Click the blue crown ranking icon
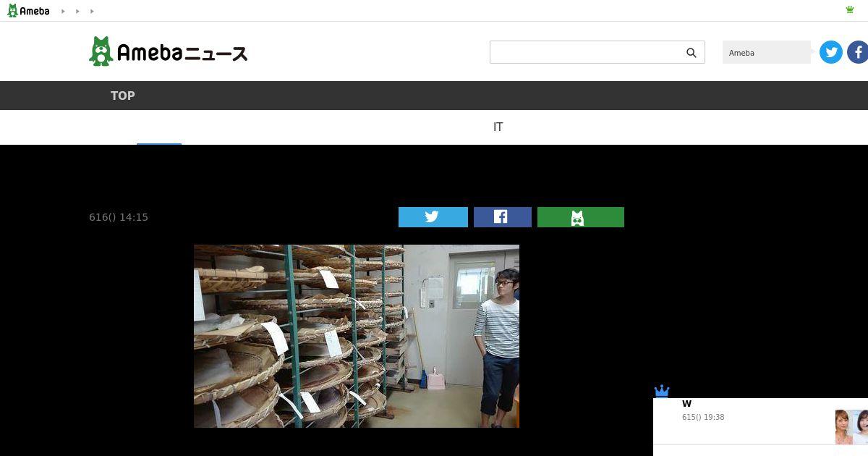The height and width of the screenshot is (456, 868). pos(662,391)
